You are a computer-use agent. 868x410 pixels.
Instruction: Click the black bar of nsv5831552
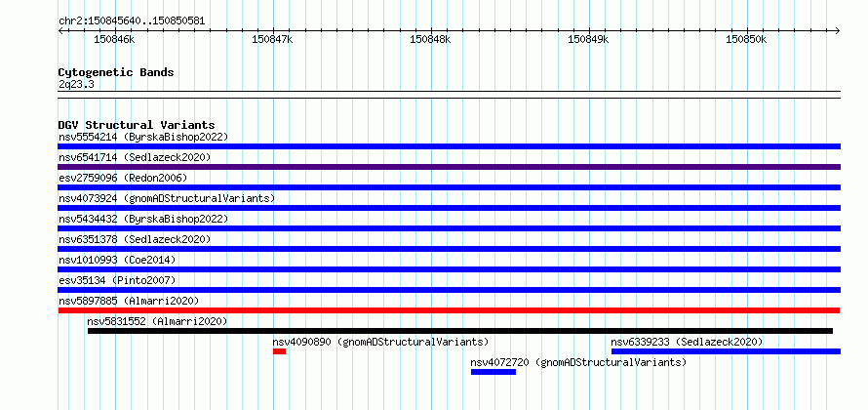click(x=460, y=331)
